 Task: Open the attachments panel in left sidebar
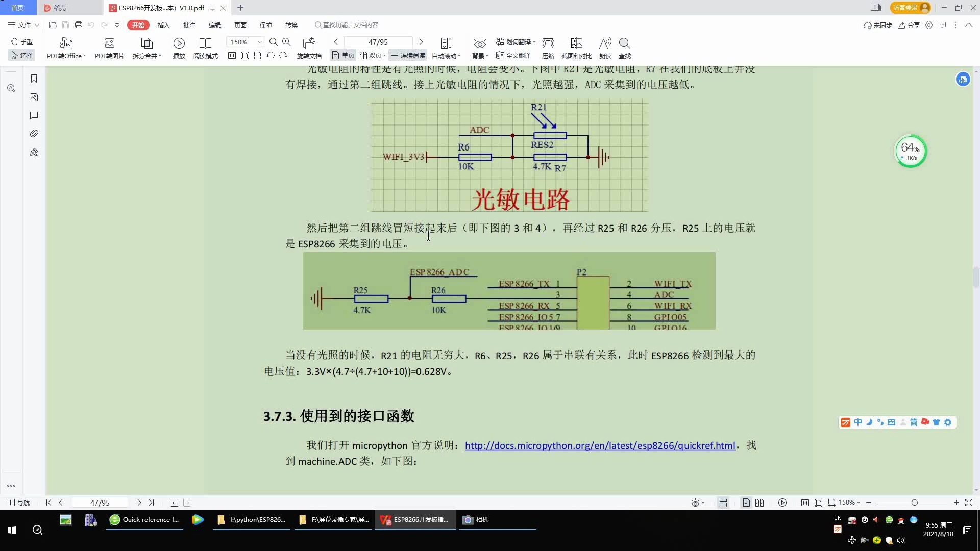point(34,134)
